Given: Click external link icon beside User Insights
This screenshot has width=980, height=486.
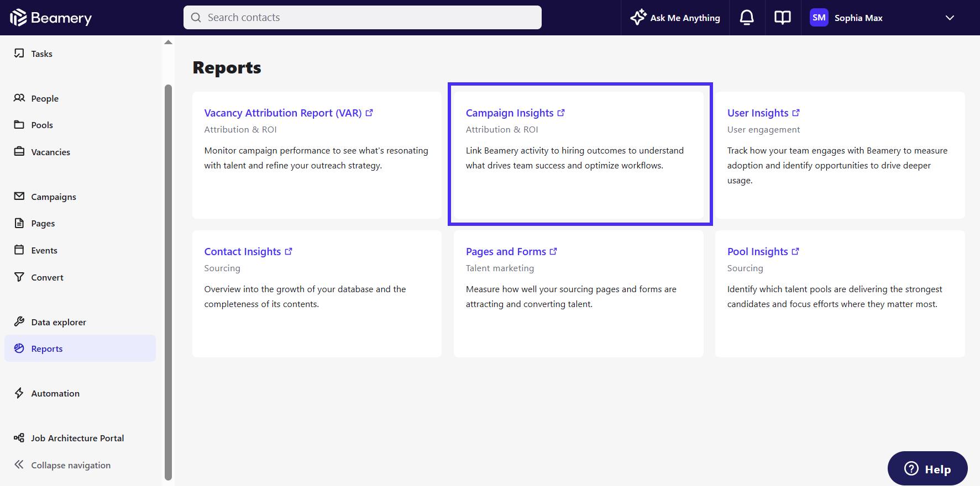Looking at the screenshot, I should 796,113.
